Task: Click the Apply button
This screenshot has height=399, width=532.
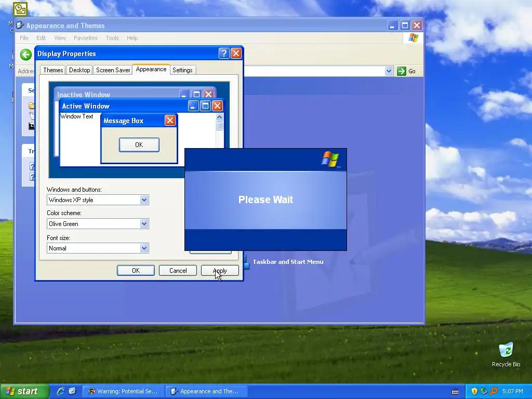Action: pyautogui.click(x=220, y=270)
